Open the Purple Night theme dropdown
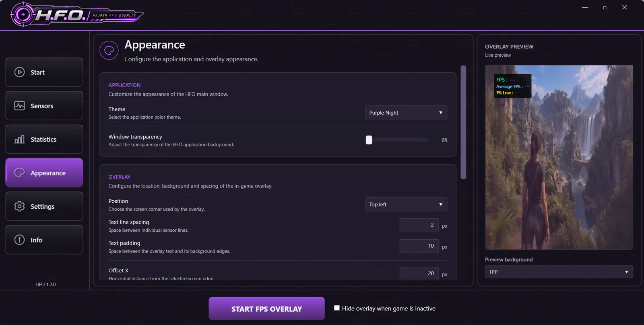 pyautogui.click(x=406, y=113)
